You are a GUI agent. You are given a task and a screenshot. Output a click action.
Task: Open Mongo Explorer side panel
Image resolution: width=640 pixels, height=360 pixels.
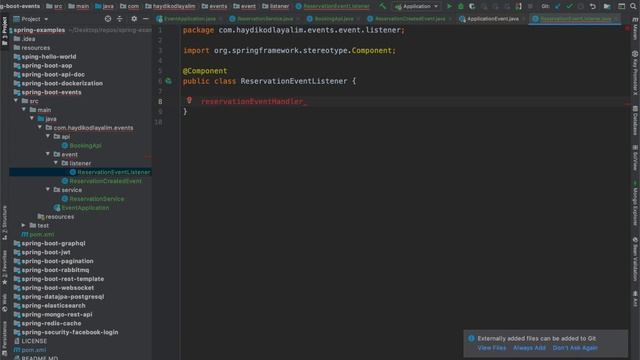635,203
